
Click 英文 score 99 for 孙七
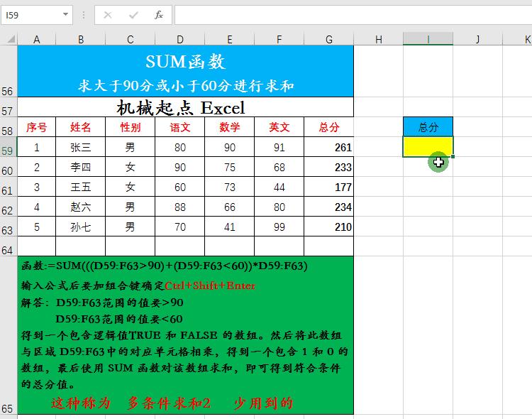(x=279, y=227)
